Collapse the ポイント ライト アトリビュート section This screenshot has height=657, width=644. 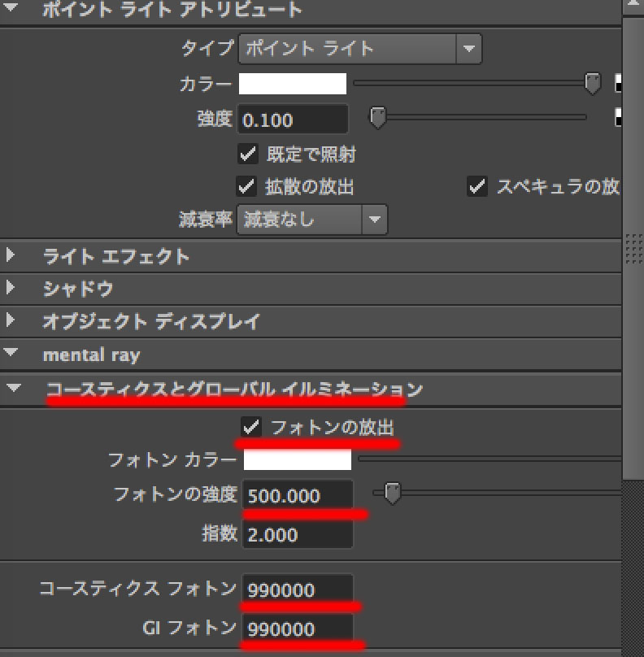[x=11, y=7]
